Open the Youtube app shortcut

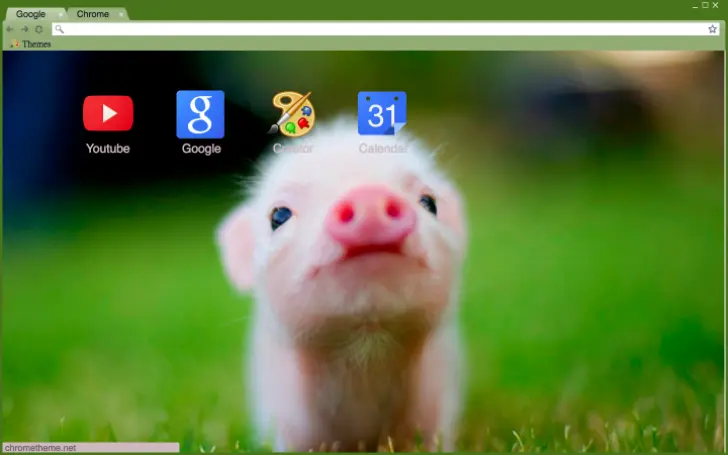point(107,113)
